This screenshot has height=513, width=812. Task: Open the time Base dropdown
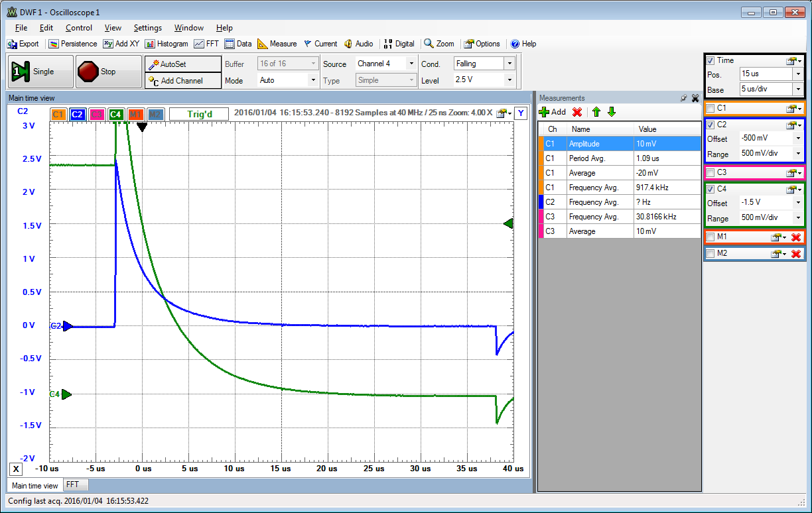[799, 89]
